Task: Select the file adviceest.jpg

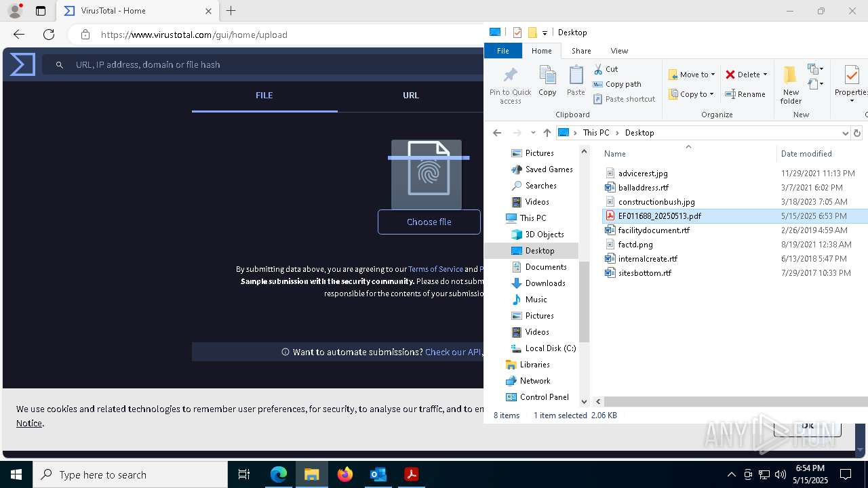Action: coord(643,174)
